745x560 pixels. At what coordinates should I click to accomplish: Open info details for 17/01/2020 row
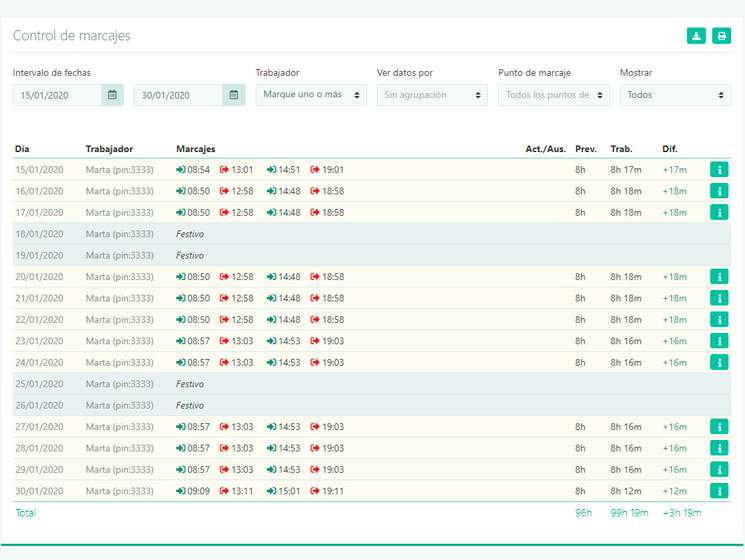coord(719,212)
